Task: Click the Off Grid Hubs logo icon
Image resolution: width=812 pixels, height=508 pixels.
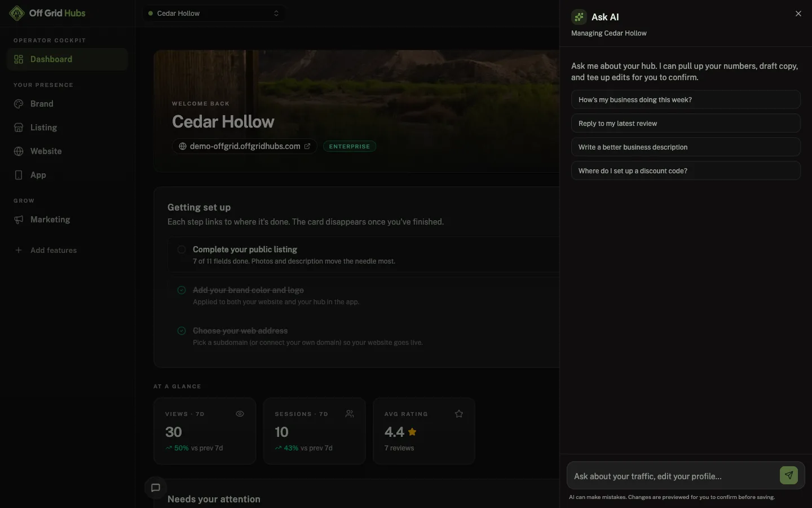Action: tap(17, 13)
